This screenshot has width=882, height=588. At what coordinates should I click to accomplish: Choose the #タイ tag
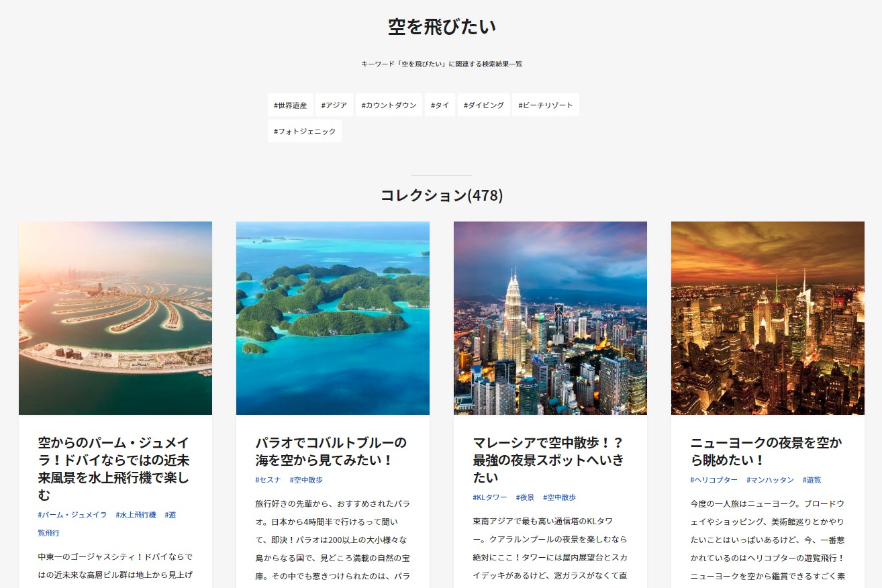440,105
